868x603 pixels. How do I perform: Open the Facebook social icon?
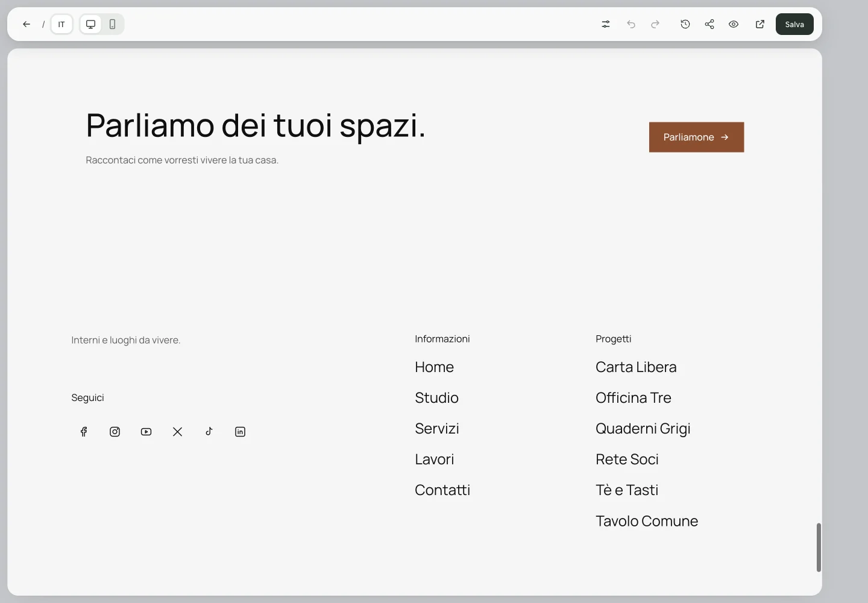pos(84,432)
